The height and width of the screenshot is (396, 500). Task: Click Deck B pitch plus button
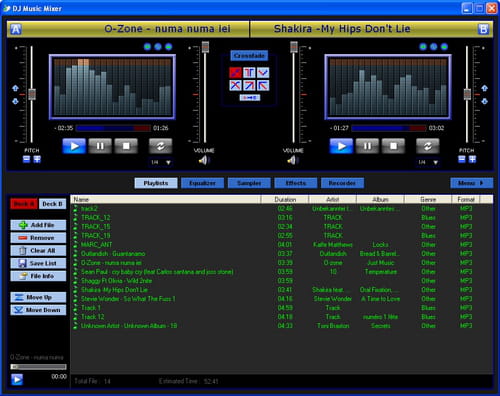click(472, 159)
